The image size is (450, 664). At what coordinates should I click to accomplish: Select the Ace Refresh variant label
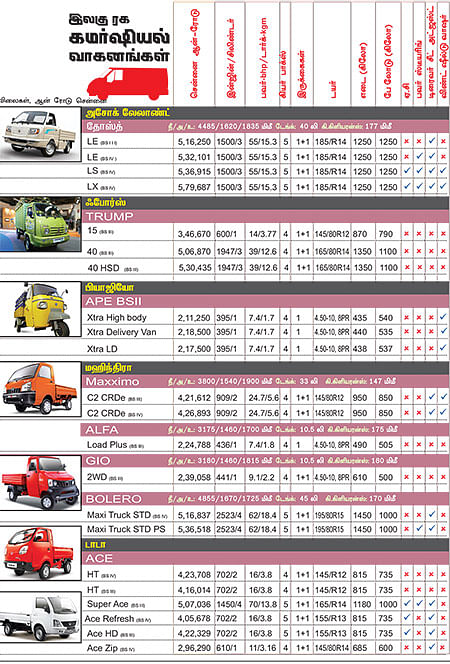pyautogui.click(x=109, y=619)
